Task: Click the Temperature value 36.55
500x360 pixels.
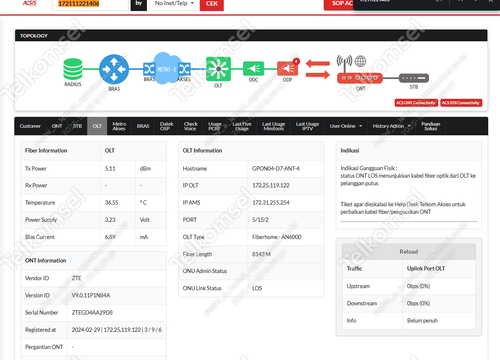Action: tap(111, 203)
